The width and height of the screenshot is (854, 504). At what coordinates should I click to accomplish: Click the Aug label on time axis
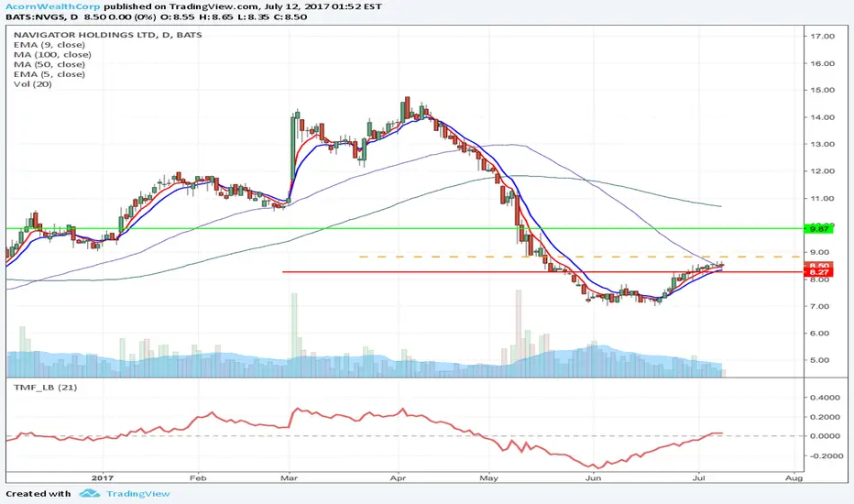[x=794, y=478]
